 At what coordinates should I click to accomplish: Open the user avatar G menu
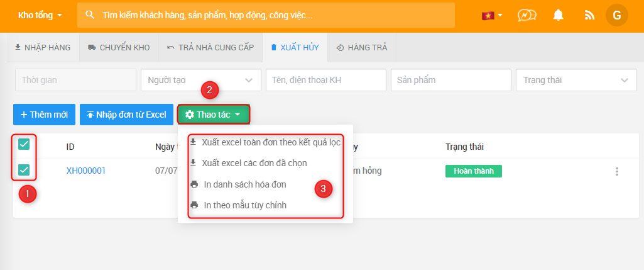tap(616, 15)
